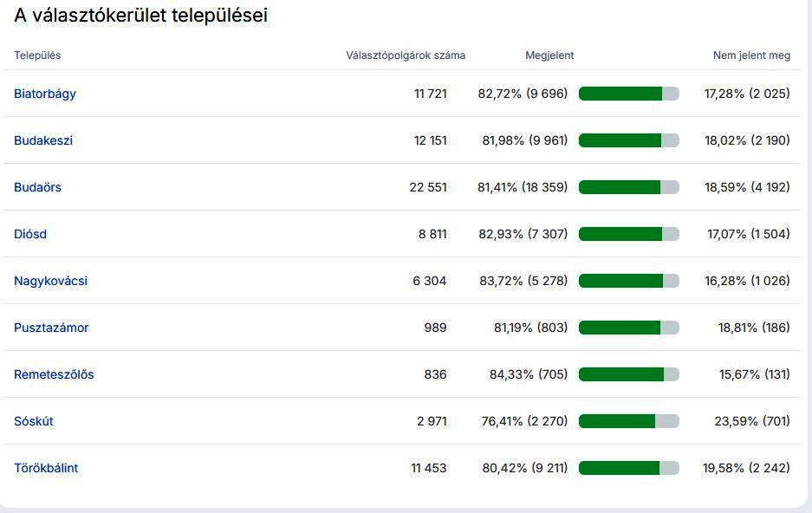Select the Diósd settlement link
Image resolution: width=812 pixels, height=513 pixels.
30,234
